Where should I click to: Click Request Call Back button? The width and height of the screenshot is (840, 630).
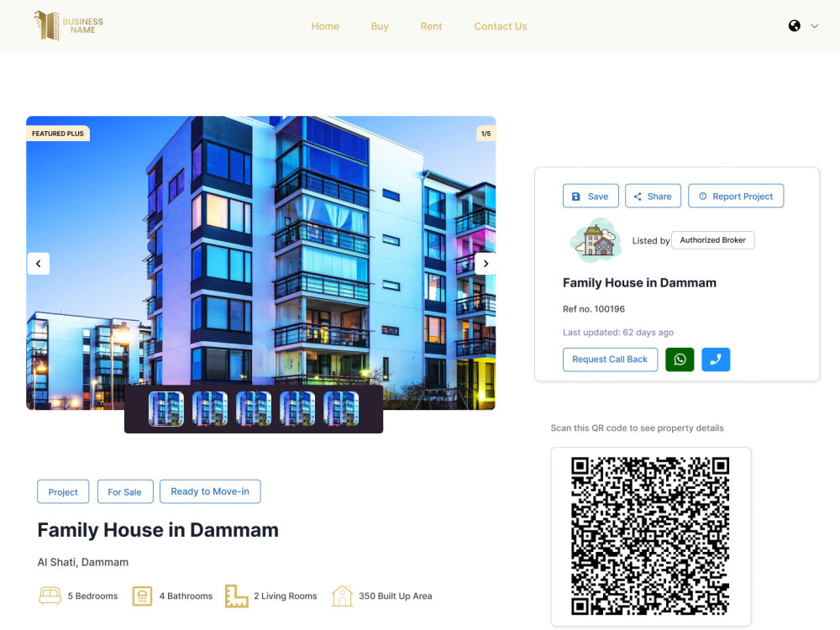click(x=610, y=360)
